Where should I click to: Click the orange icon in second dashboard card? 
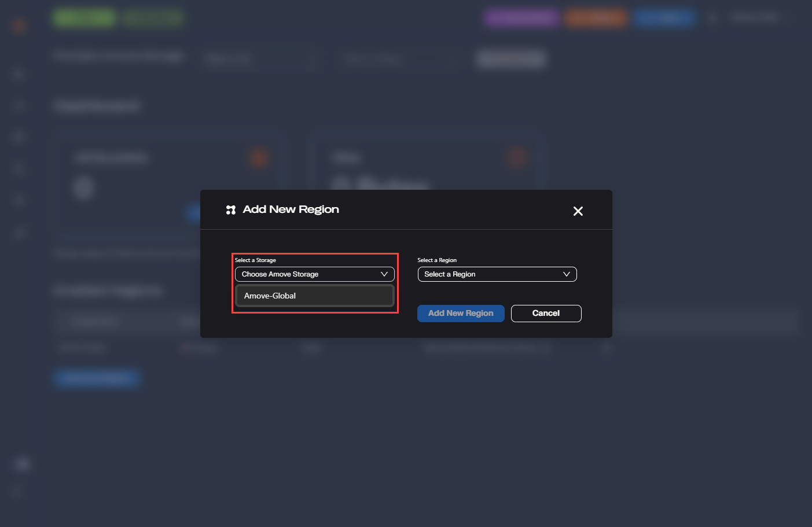(516, 157)
